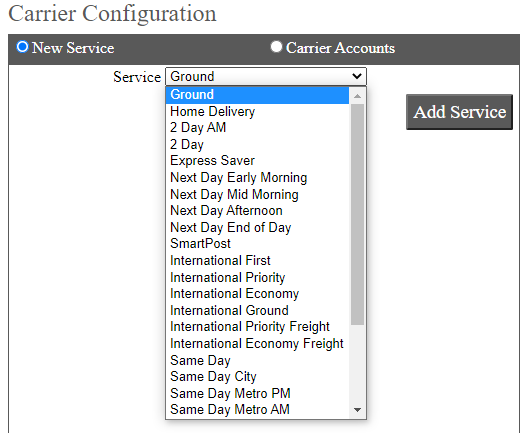Image resolution: width=527 pixels, height=433 pixels.
Task: Choose Home Delivery from the service list
Action: pos(257,111)
